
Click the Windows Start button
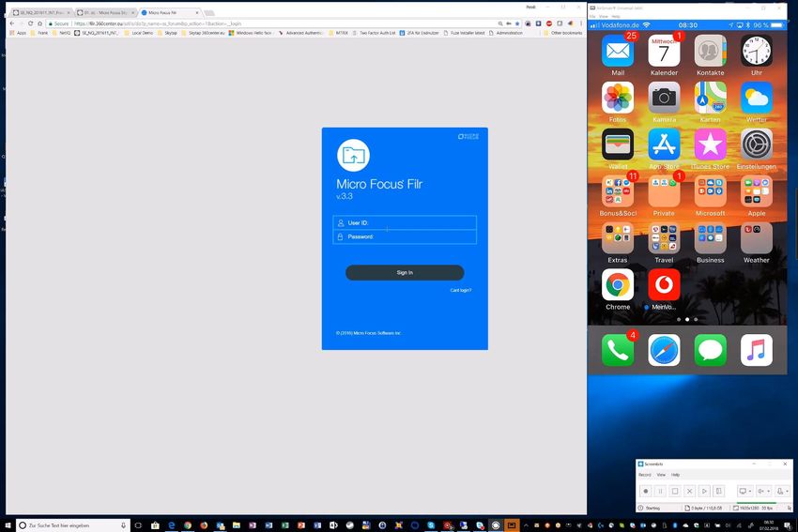pos(8,524)
